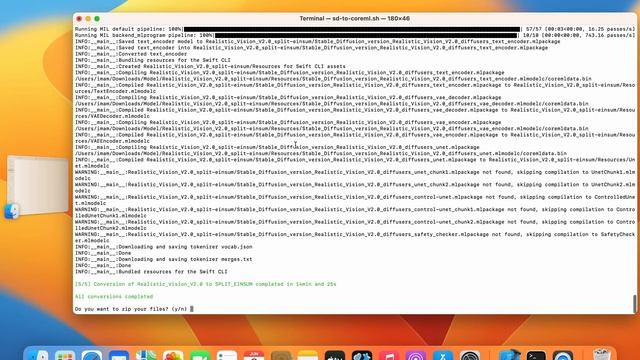Click 'Bundled resources for the Swift CLI' line
640x360 pixels.
point(151,272)
